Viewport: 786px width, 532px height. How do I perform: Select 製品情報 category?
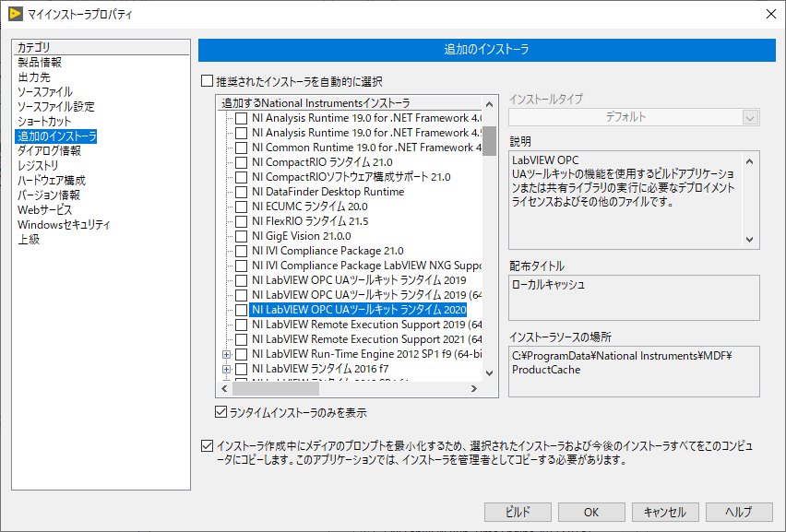40,62
